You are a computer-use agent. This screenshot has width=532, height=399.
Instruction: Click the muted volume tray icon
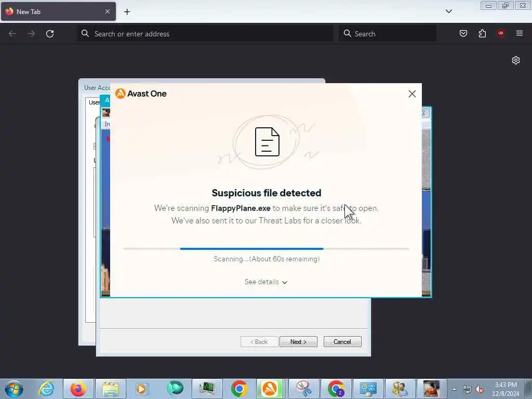[x=480, y=390]
